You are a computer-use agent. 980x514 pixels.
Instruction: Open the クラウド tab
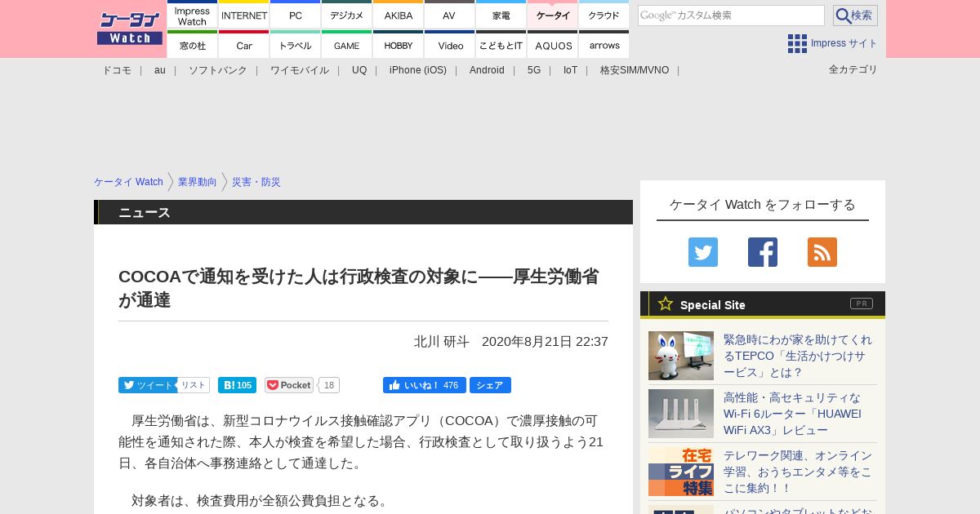pos(604,16)
